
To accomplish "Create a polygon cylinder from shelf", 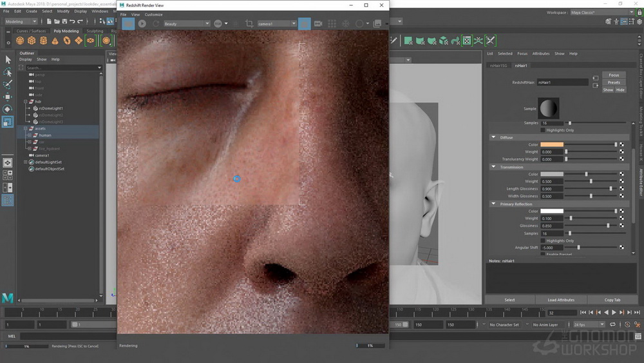I will point(43,41).
